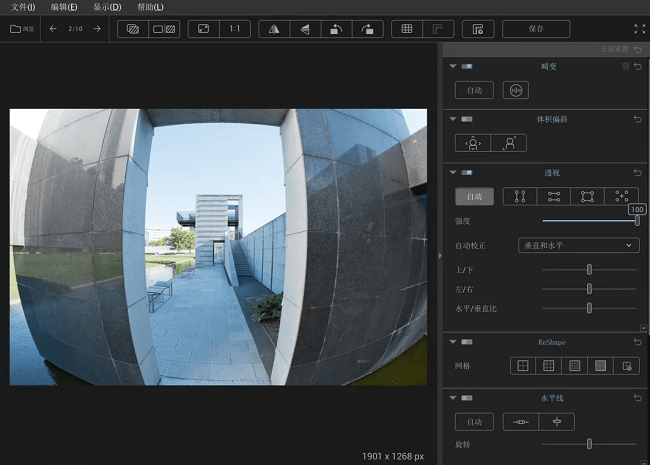Screen dimensions: 650x465
Task: Show the grid overlay from toolbar
Action: 407,29
